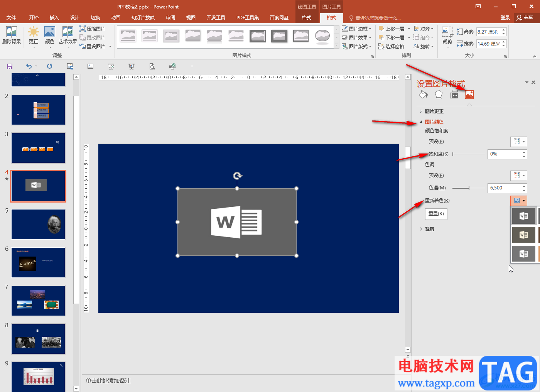The image size is (540, 392).
Task: Click Reset Picture (重设图片)
Action: point(93,47)
